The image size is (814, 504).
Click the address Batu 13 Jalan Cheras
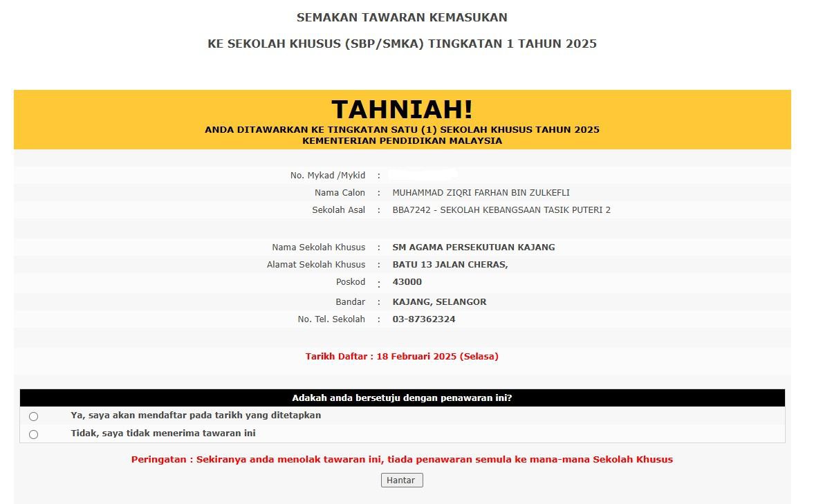[x=450, y=265]
